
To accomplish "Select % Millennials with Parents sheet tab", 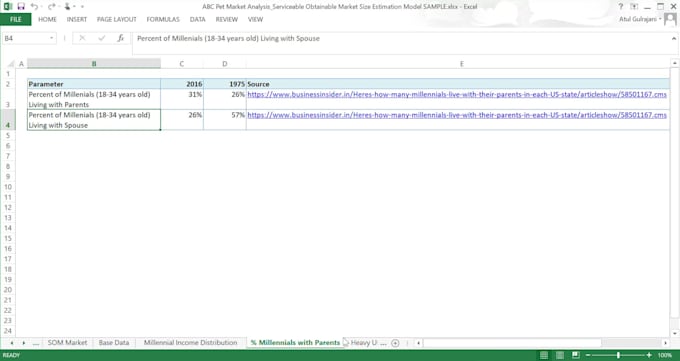I will (295, 343).
